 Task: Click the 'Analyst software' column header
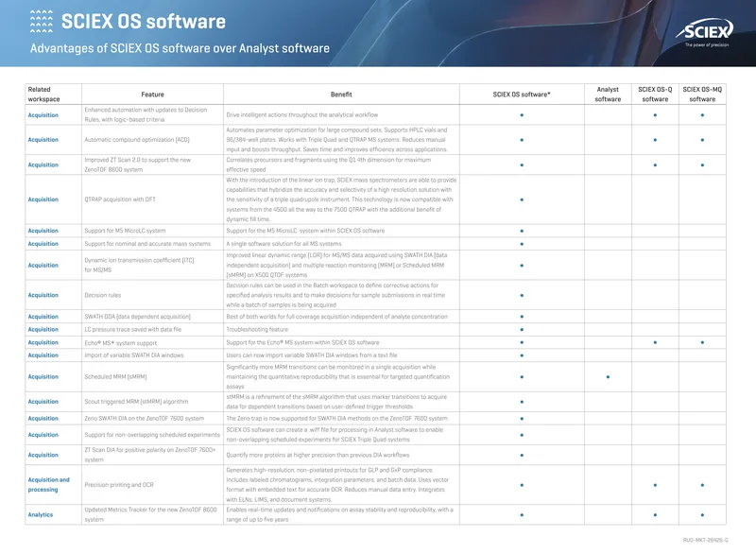608,94
